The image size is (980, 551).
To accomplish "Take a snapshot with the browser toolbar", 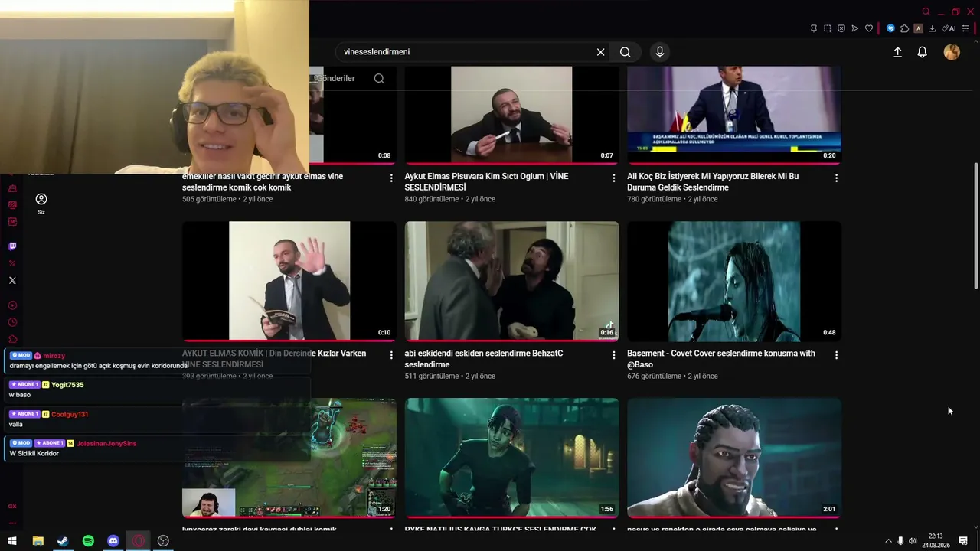I will point(828,28).
